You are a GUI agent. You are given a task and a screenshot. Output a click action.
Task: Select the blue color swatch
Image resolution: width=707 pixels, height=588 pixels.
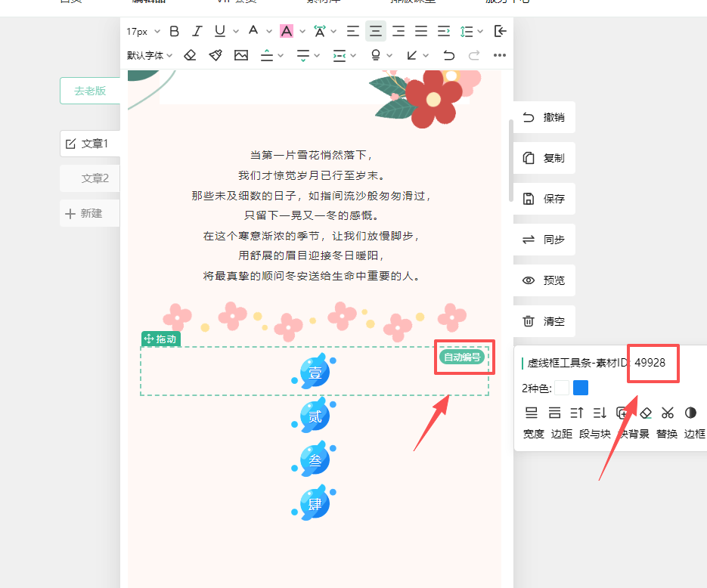[x=581, y=388]
